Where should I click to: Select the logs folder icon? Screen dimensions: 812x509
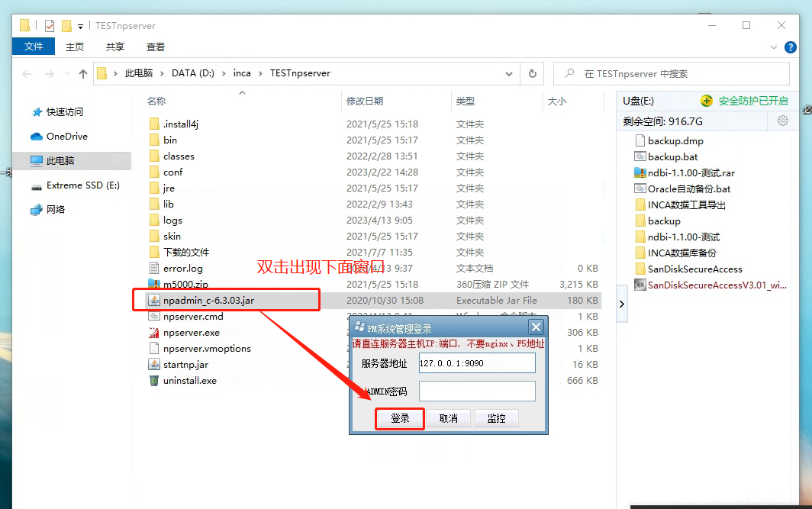pyautogui.click(x=154, y=220)
